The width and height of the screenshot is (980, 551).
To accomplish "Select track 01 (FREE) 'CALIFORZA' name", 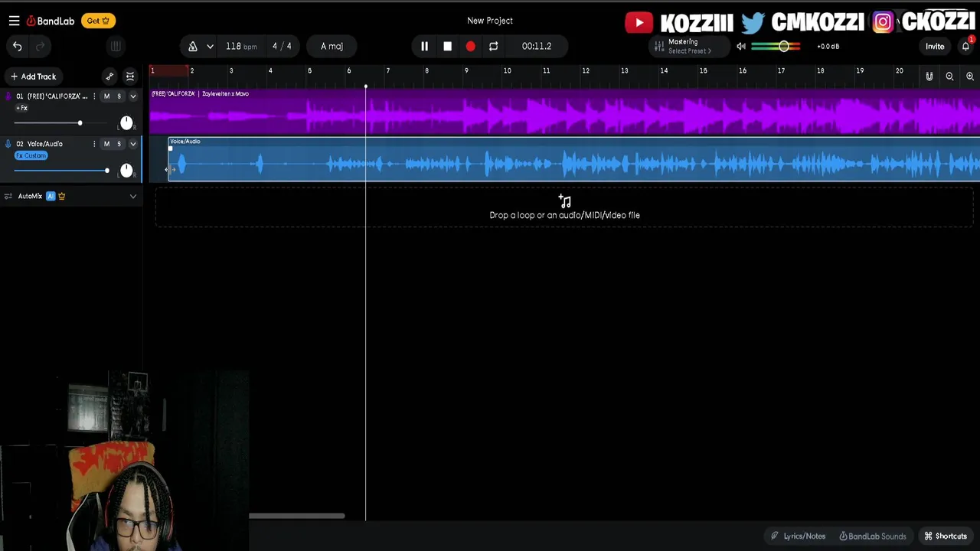I will point(52,96).
